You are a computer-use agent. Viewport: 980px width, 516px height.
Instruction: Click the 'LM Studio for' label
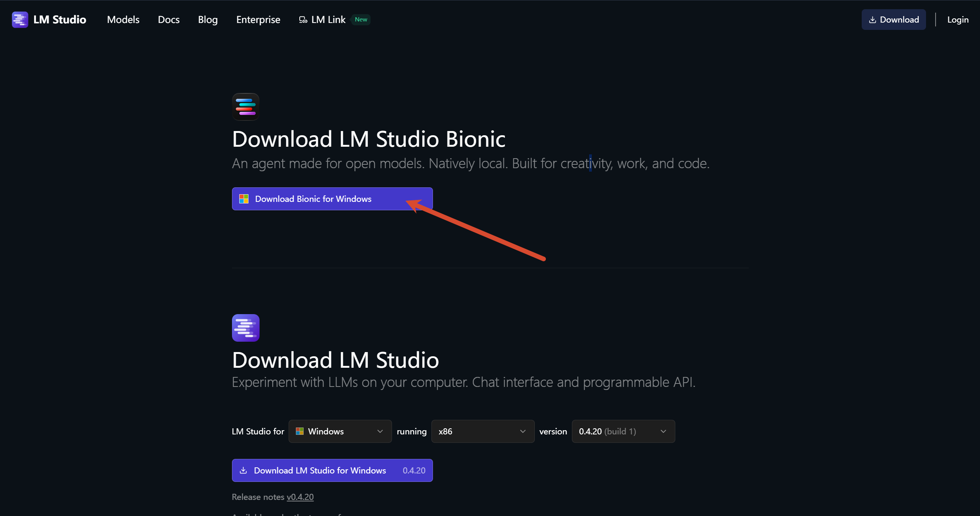(x=258, y=431)
